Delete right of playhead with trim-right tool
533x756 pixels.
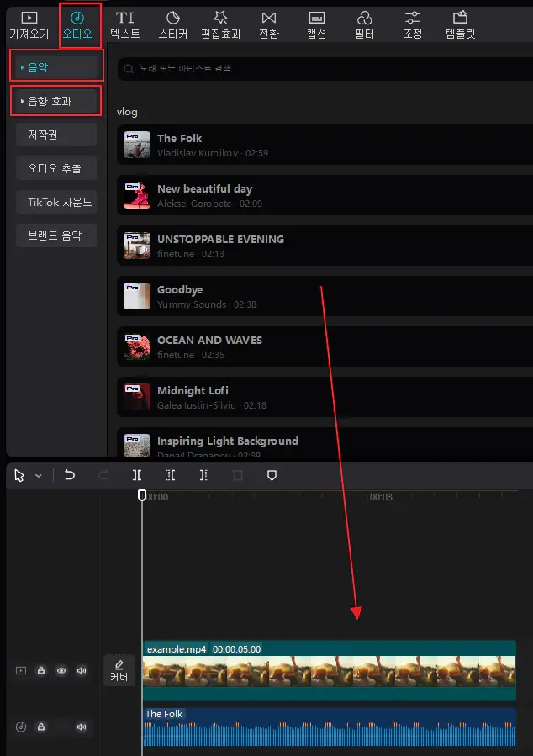204,475
